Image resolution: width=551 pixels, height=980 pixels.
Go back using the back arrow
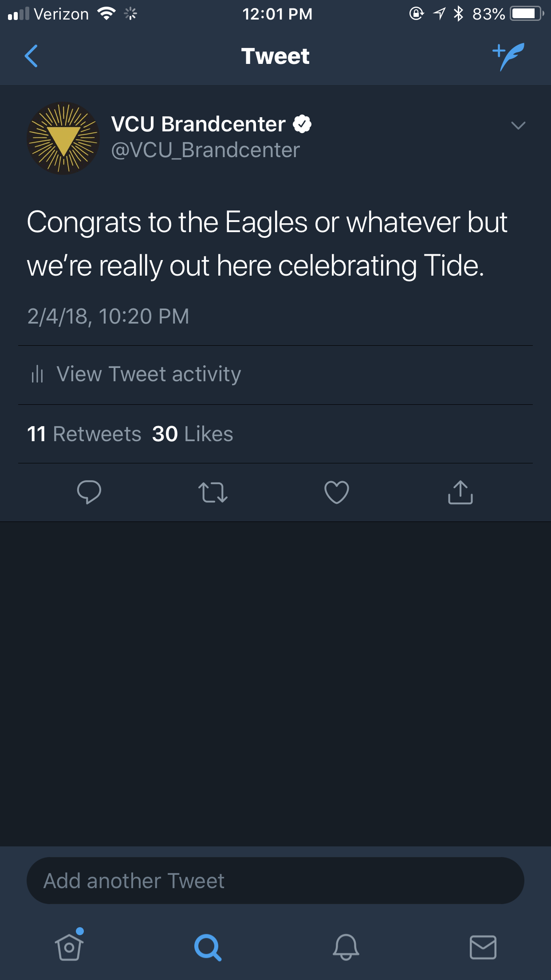click(x=31, y=56)
